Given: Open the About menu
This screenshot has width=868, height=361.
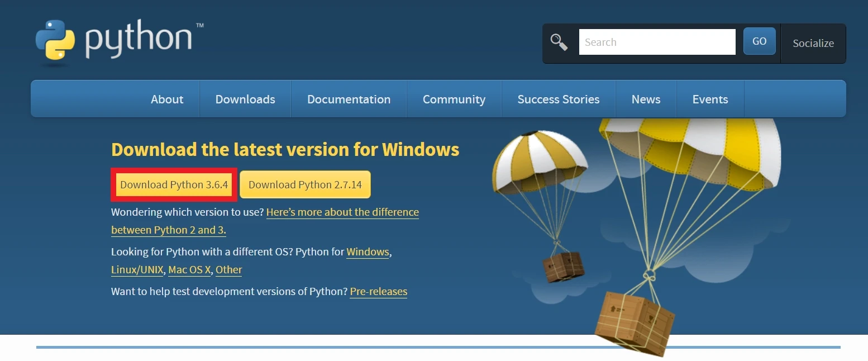Looking at the screenshot, I should pos(167,99).
